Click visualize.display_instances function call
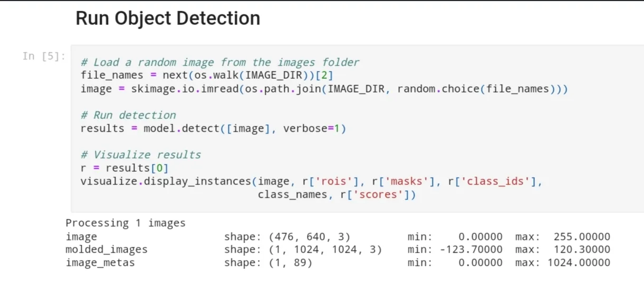This screenshot has height=281, width=644. pos(166,181)
